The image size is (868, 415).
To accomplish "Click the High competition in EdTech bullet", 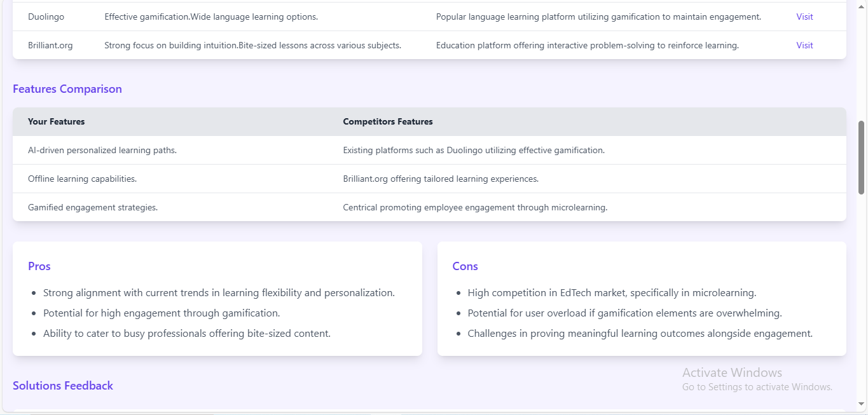I will (612, 293).
